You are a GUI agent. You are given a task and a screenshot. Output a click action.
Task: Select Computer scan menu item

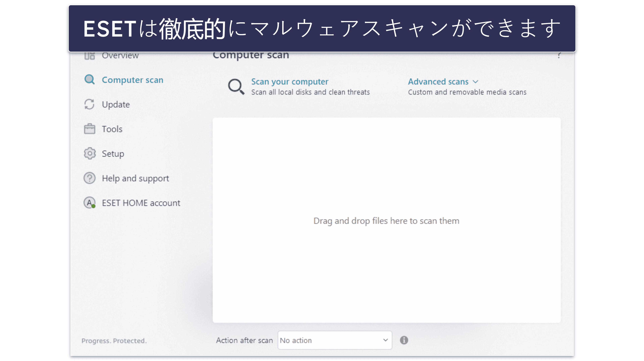tap(132, 79)
